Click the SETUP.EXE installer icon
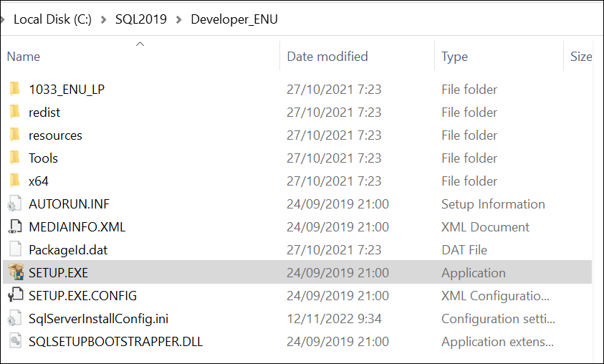This screenshot has width=604, height=364. pos(16,272)
